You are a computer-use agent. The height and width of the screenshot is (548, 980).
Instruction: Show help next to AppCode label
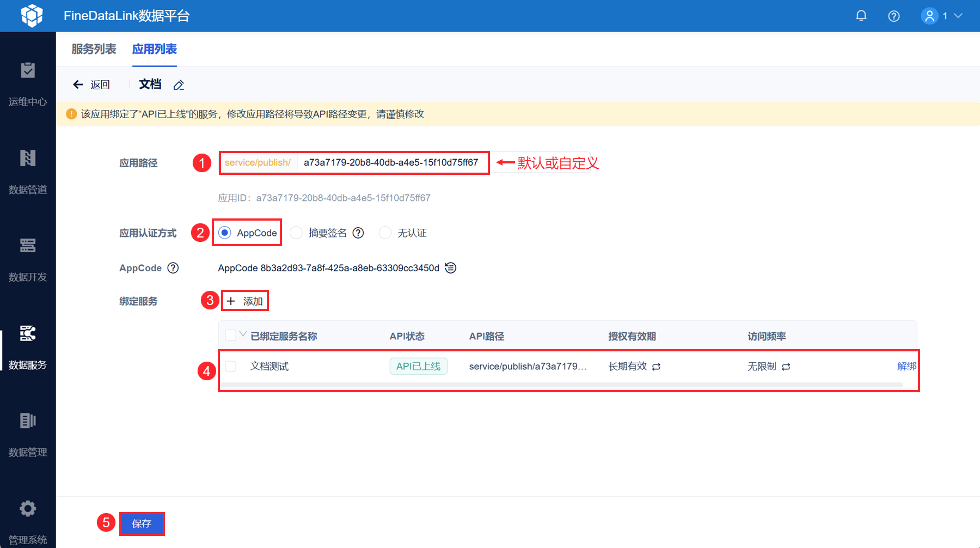(x=173, y=268)
